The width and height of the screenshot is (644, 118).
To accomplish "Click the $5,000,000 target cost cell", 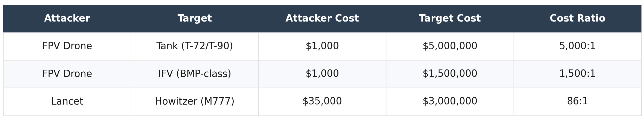I will tap(449, 46).
